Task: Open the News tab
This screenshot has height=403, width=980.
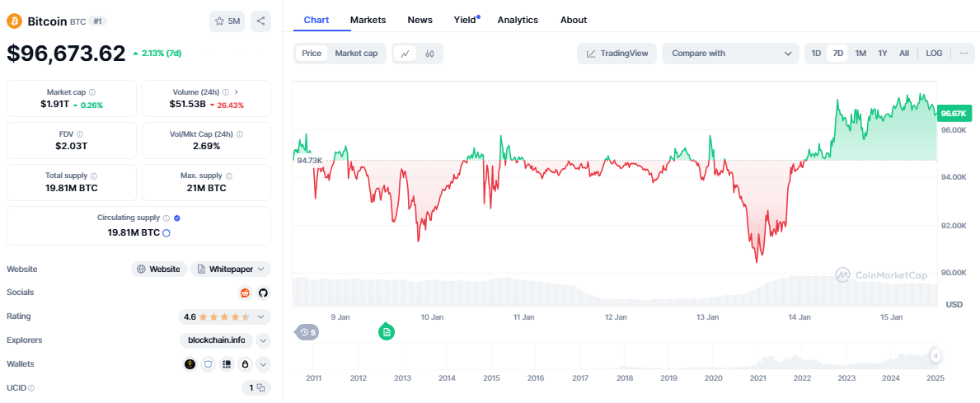Action: pyautogui.click(x=420, y=20)
